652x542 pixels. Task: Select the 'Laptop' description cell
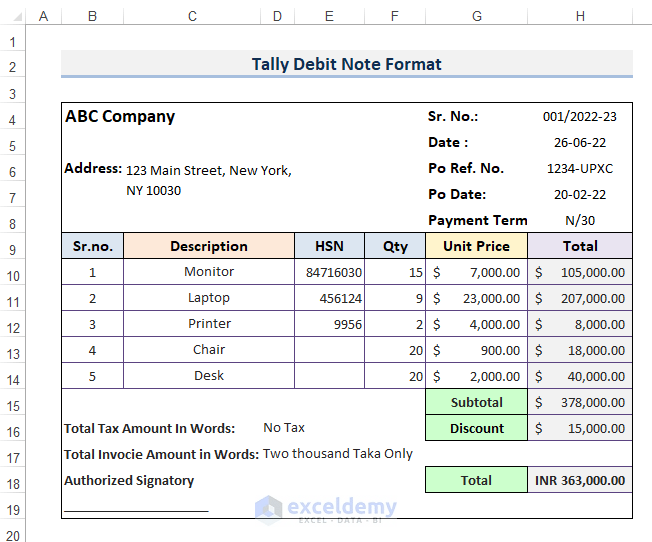click(209, 298)
